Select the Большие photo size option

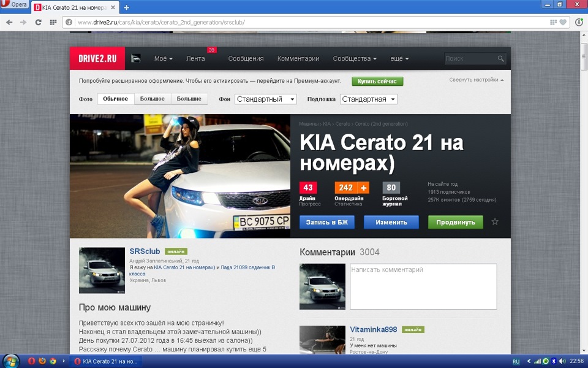pos(189,99)
